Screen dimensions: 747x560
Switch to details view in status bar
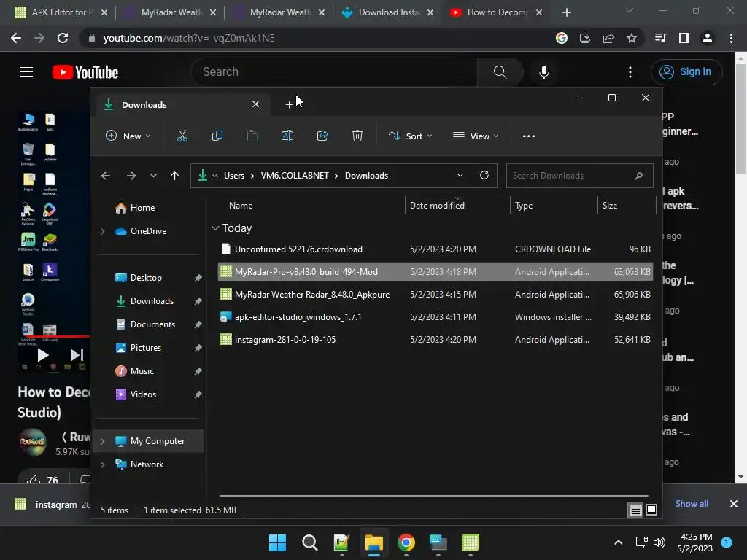[635, 510]
